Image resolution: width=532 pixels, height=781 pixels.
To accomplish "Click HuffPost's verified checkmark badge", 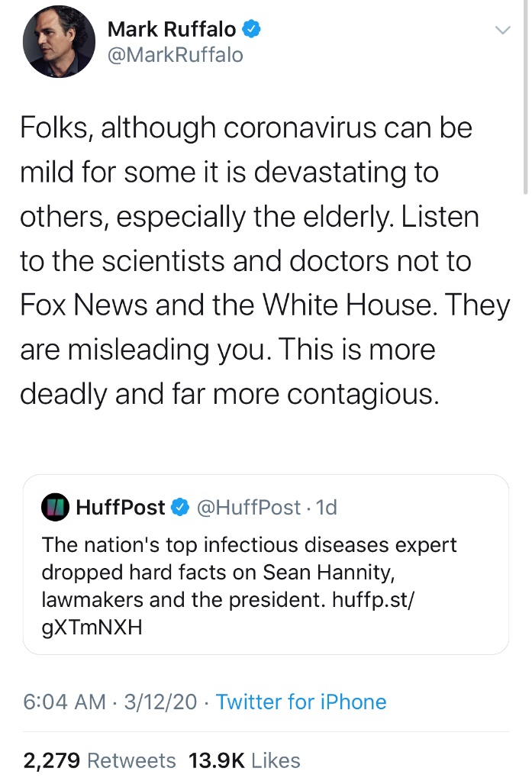I will [x=180, y=507].
